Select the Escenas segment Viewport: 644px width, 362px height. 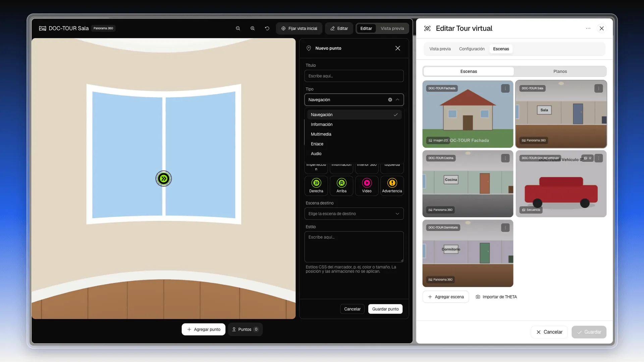(x=469, y=71)
